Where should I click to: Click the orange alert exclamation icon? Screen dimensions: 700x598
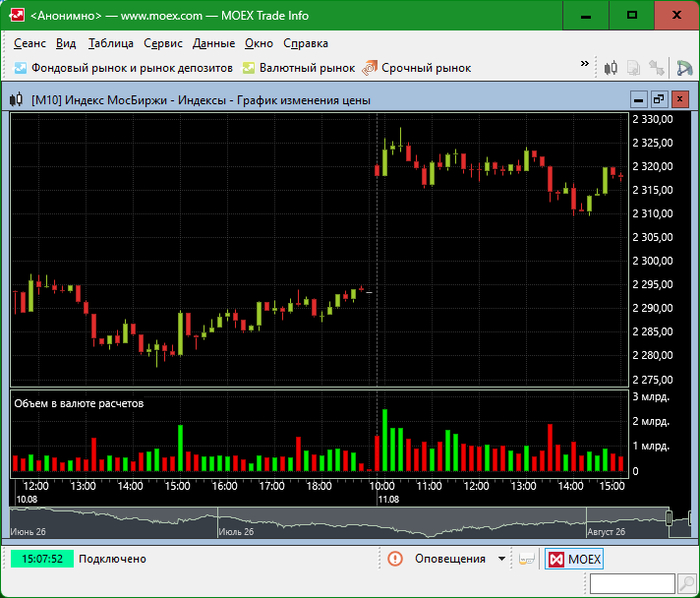[395, 559]
